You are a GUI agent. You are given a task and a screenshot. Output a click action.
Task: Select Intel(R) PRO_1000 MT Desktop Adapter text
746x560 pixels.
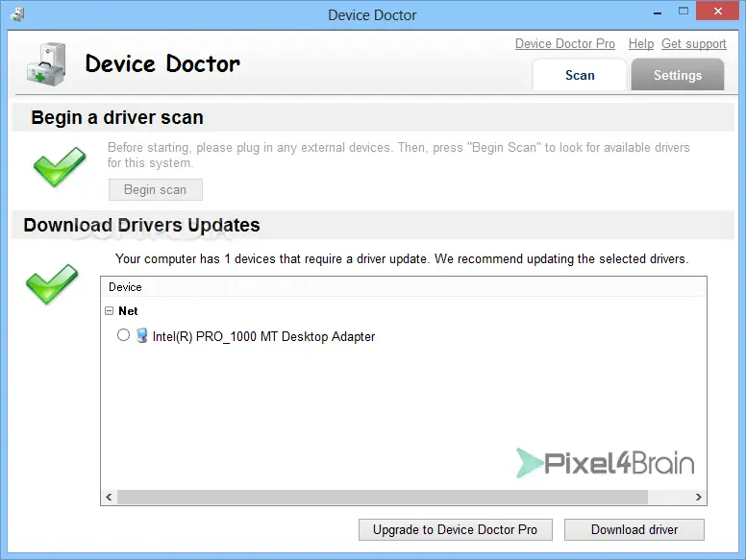[263, 336]
